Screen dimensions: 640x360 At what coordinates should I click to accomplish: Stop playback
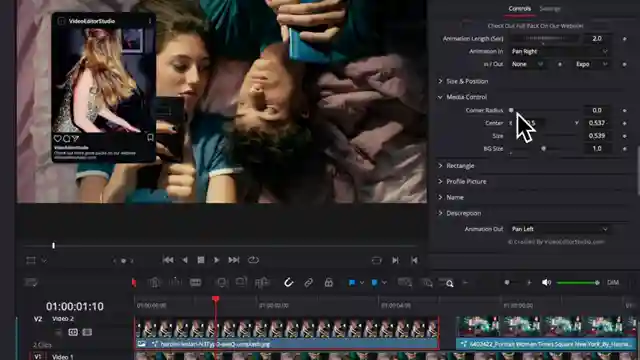201,260
